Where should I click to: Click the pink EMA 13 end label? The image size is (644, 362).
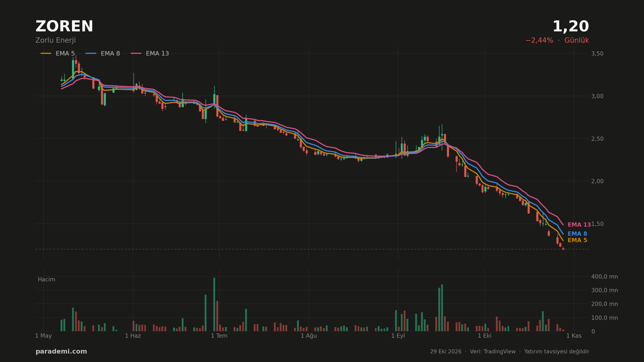[579, 225]
